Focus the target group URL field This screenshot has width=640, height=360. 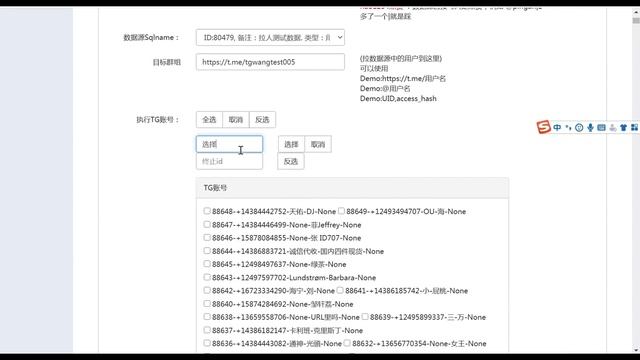click(x=270, y=62)
